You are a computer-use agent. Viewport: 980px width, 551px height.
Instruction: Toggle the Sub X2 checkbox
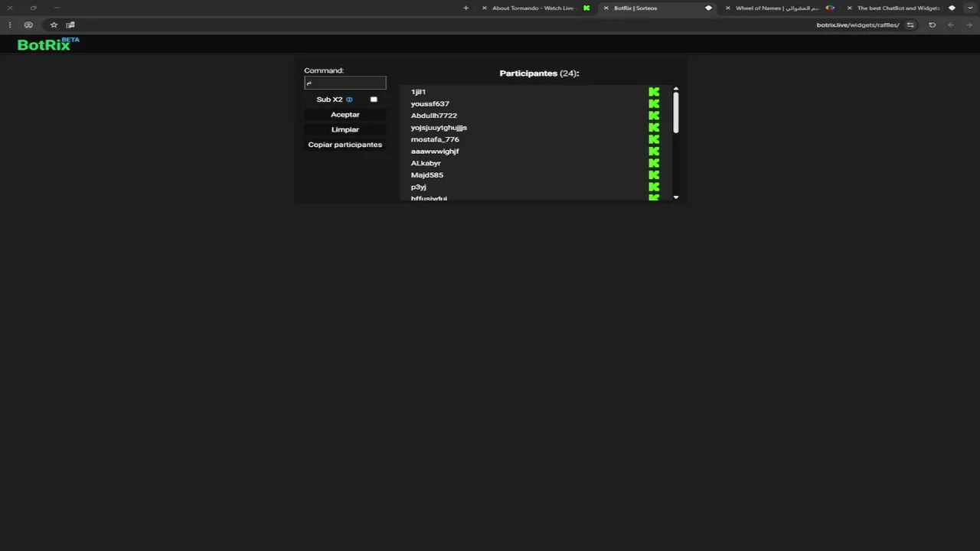(374, 99)
